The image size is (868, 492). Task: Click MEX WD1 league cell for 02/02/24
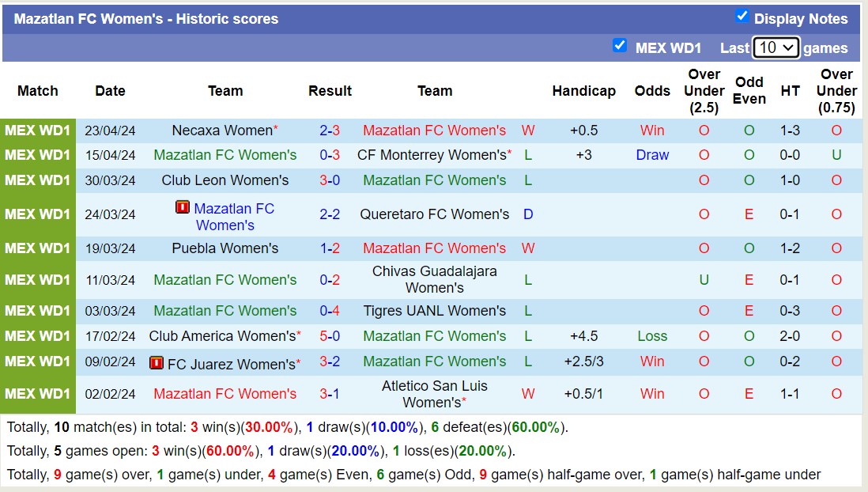[x=38, y=394]
